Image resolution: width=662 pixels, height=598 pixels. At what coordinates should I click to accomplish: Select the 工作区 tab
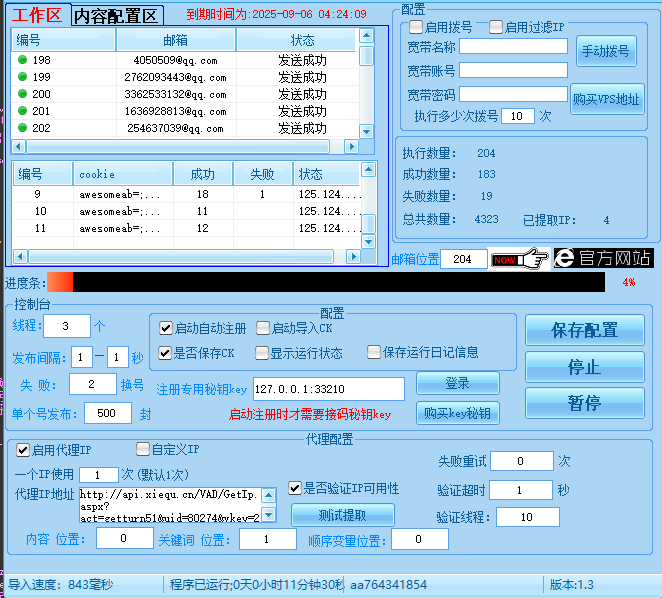[x=37, y=15]
